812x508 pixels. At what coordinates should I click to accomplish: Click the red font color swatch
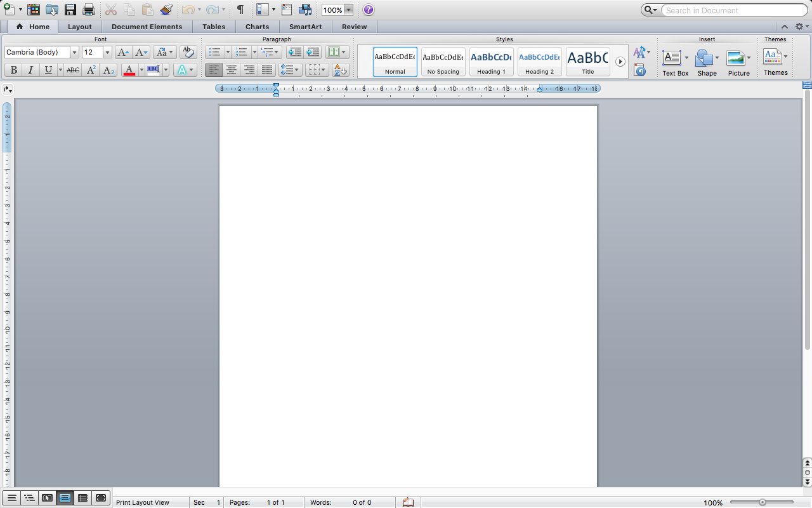coord(129,70)
